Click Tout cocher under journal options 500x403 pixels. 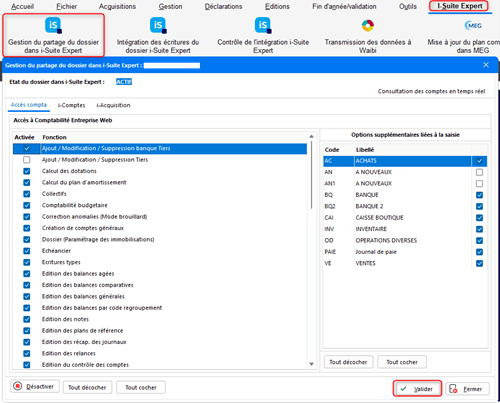pos(402,362)
